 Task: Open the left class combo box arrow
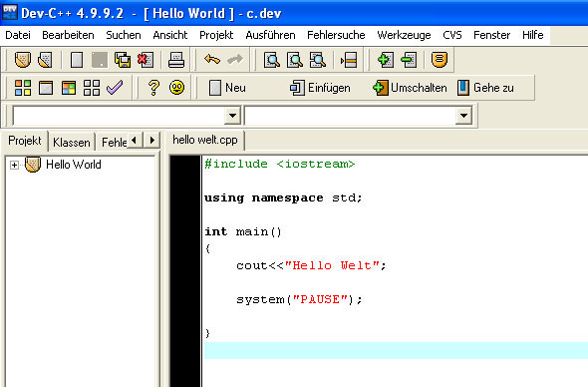[x=232, y=116]
